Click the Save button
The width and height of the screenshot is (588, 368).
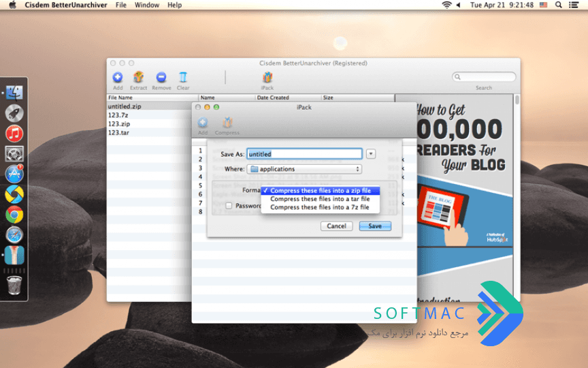click(x=375, y=226)
